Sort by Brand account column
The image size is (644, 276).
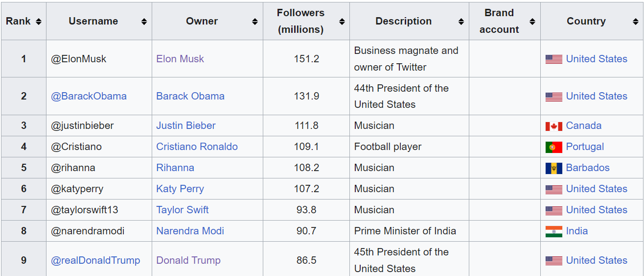tap(532, 22)
